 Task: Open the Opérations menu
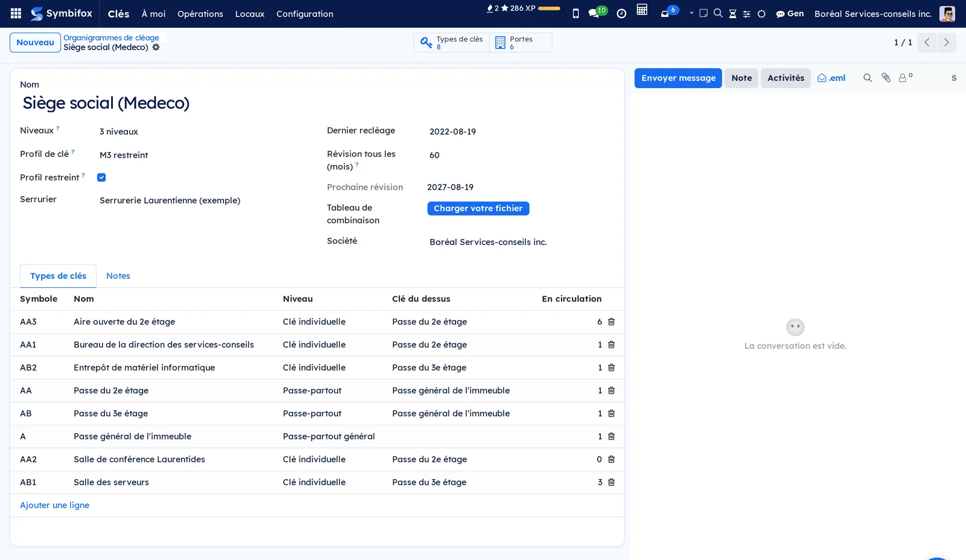pyautogui.click(x=200, y=13)
